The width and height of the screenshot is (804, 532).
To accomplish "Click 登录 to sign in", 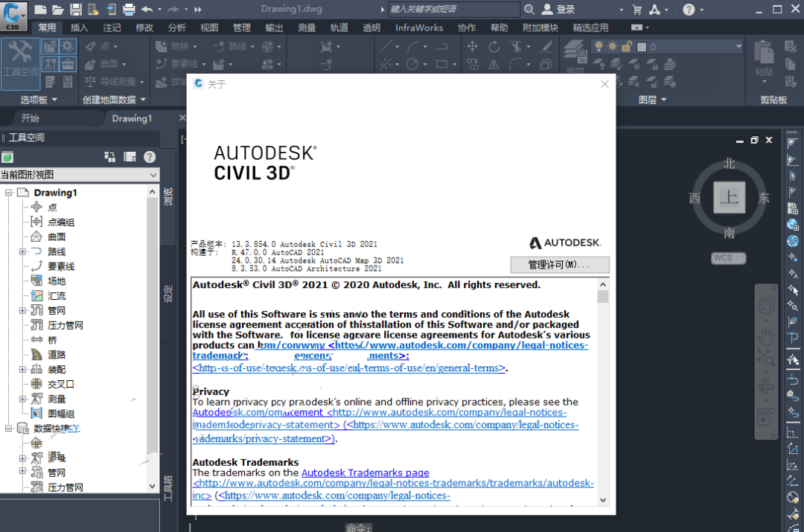I will click(566, 9).
